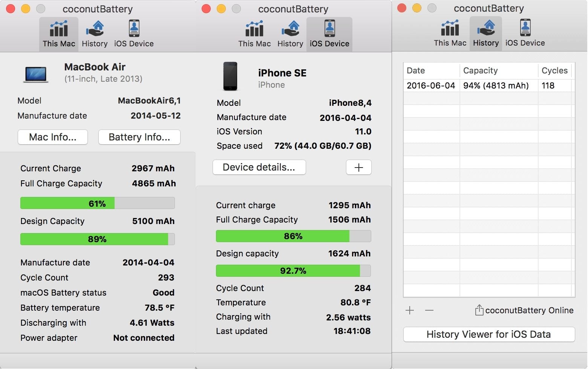Open the Mac Info dialog
This screenshot has width=588, height=369.
tap(53, 137)
